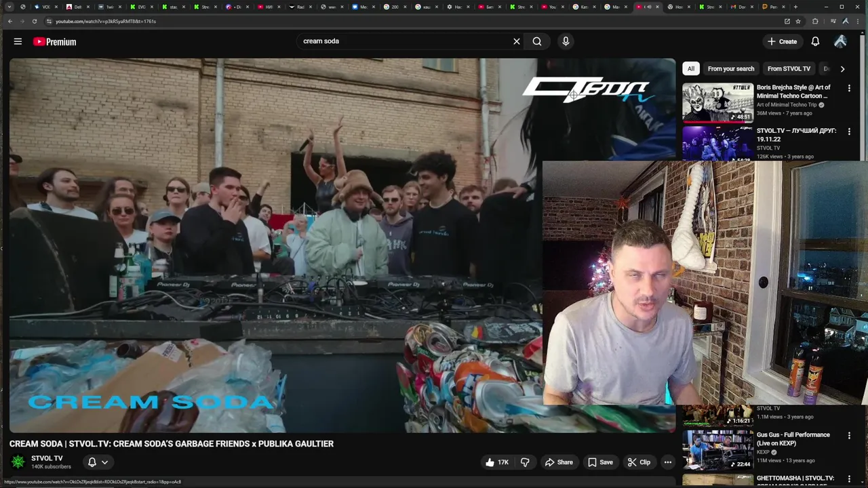Reload the YouTube page
Screen dimensions: 868x488
tap(35, 21)
